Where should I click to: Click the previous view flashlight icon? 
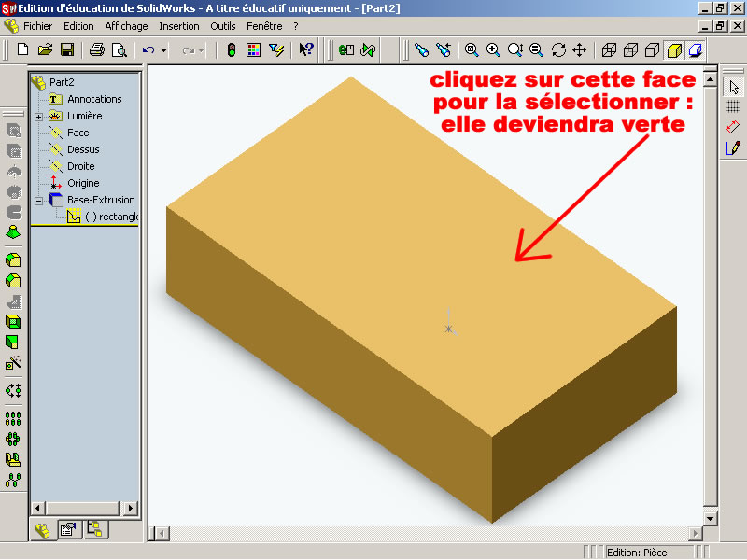tap(422, 49)
